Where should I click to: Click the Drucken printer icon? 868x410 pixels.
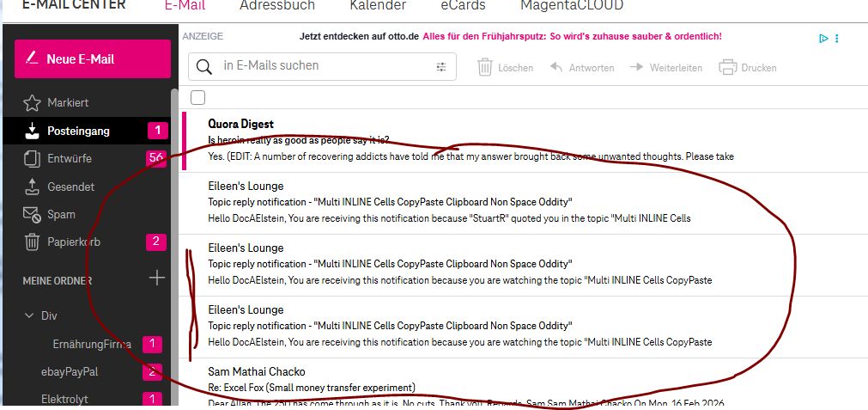[727, 67]
